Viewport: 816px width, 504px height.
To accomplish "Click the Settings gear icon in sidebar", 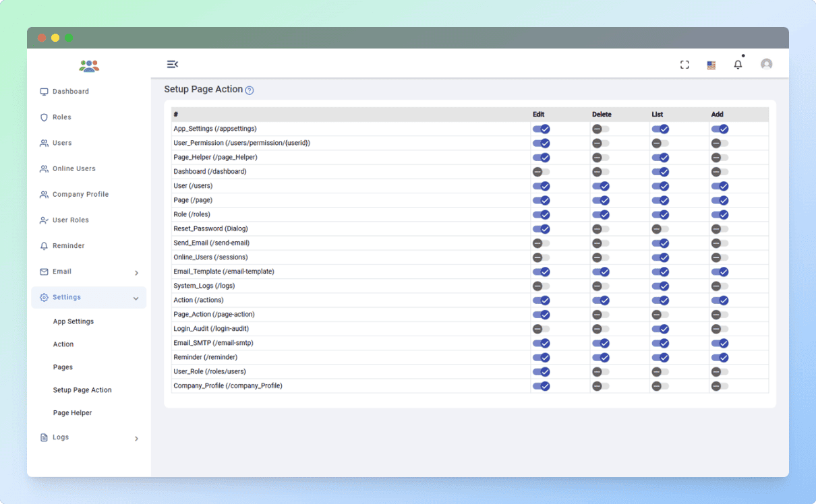I will pos(44,297).
